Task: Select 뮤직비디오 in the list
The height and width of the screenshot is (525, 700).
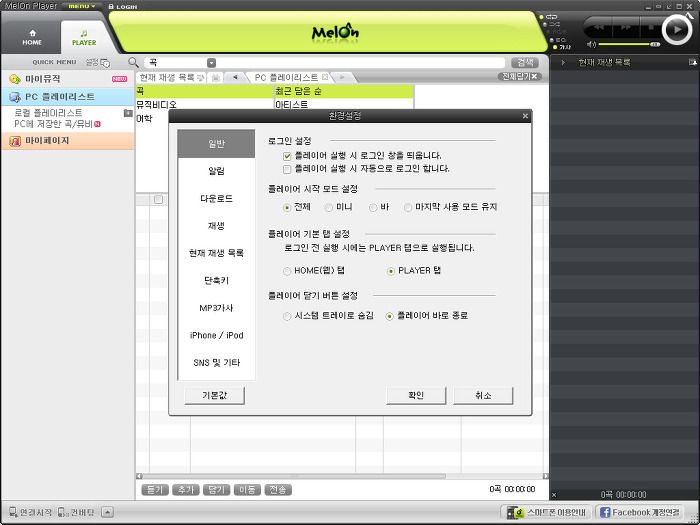Action: pos(156,105)
